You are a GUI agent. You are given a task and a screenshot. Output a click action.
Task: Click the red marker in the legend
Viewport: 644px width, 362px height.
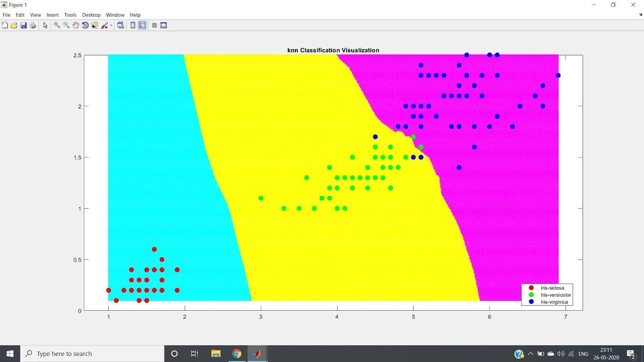[x=531, y=288]
